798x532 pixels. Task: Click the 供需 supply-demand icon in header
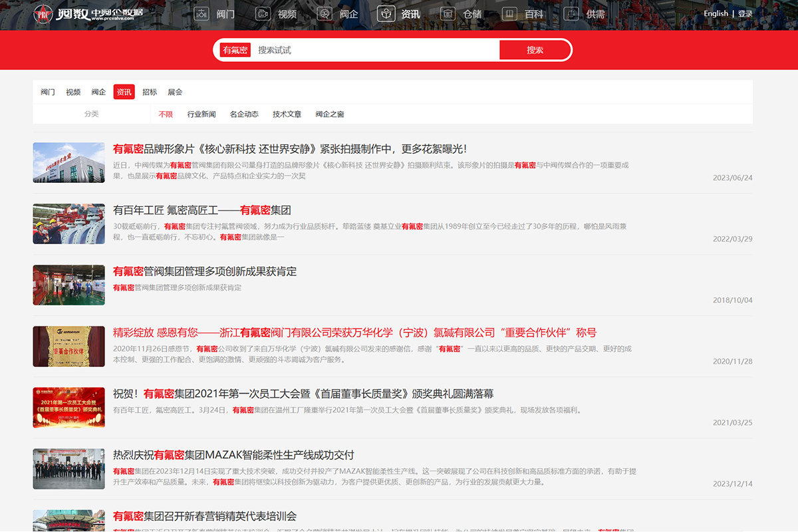click(571, 13)
